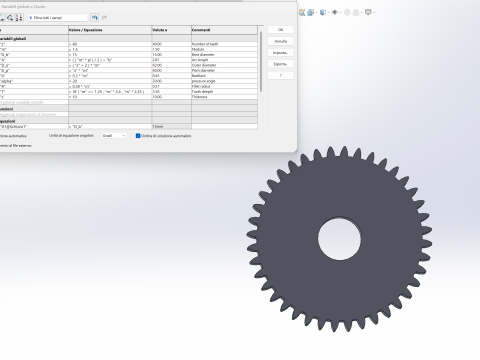Click the equation cell '= 15'

110,55
